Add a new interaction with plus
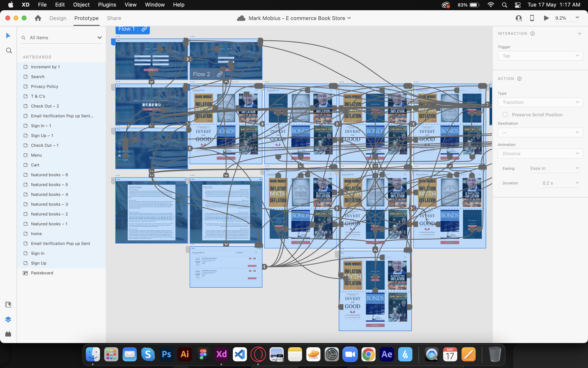Image resolution: width=588 pixels, height=368 pixels. pos(579,34)
